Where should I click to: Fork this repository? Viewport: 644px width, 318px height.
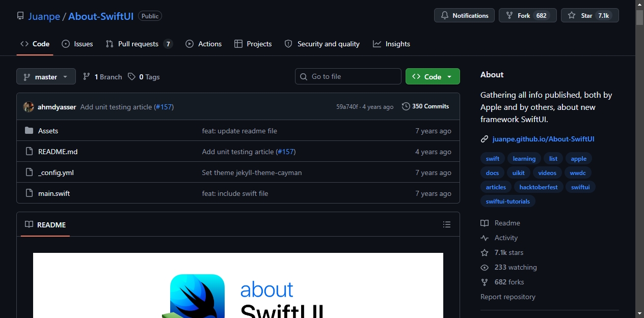click(x=528, y=15)
